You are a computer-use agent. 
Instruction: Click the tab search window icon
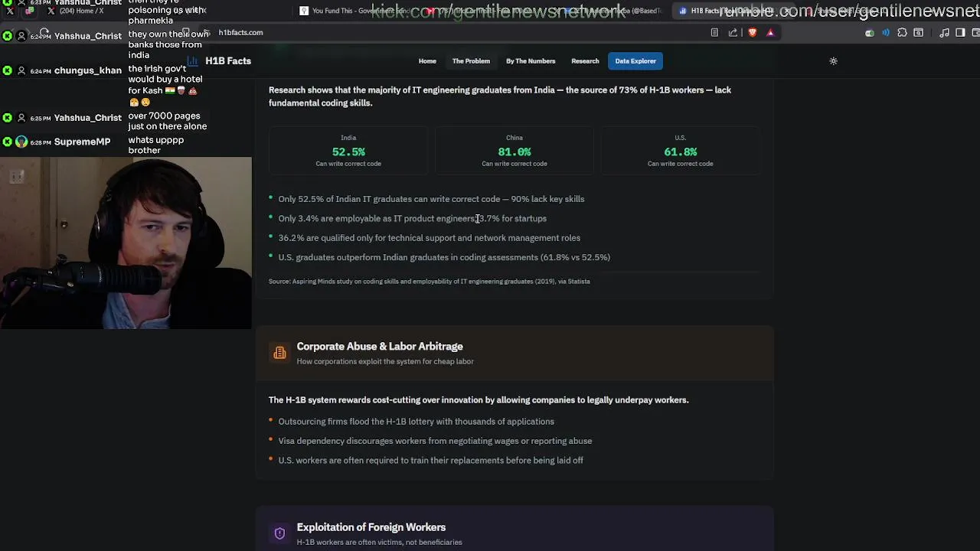(918, 33)
